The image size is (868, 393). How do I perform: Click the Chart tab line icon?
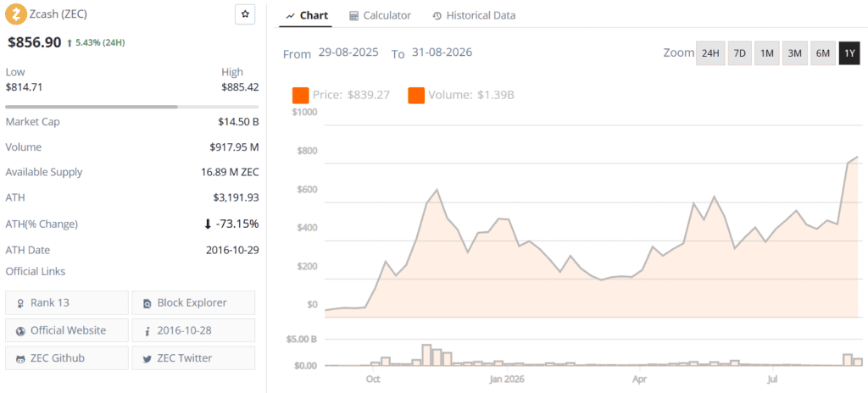[x=290, y=16]
